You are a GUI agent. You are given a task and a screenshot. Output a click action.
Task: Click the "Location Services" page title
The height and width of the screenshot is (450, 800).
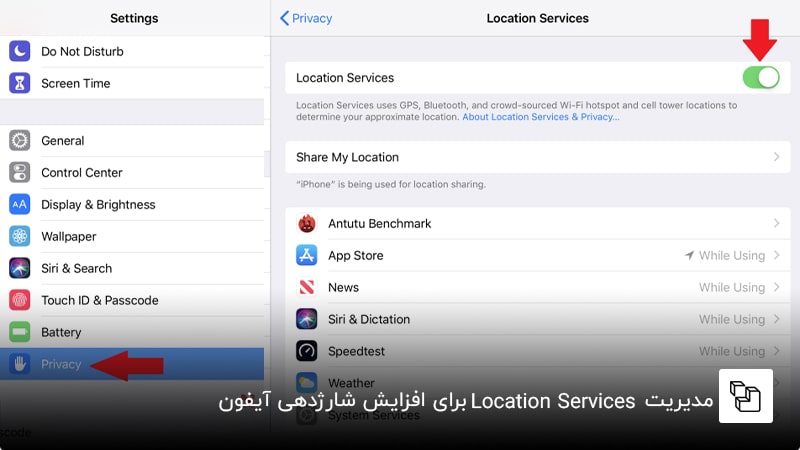coord(537,18)
